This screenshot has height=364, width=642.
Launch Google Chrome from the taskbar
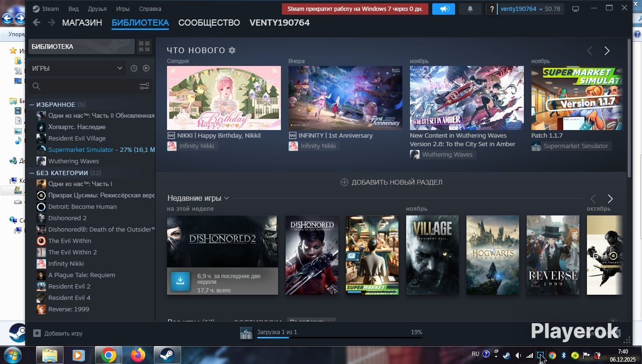coord(109,355)
